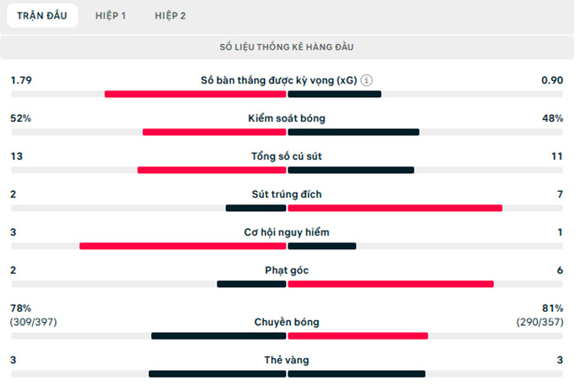The image size is (575, 392).
Task: Click the away team red Sút trúng đích bar
Action: (x=395, y=208)
